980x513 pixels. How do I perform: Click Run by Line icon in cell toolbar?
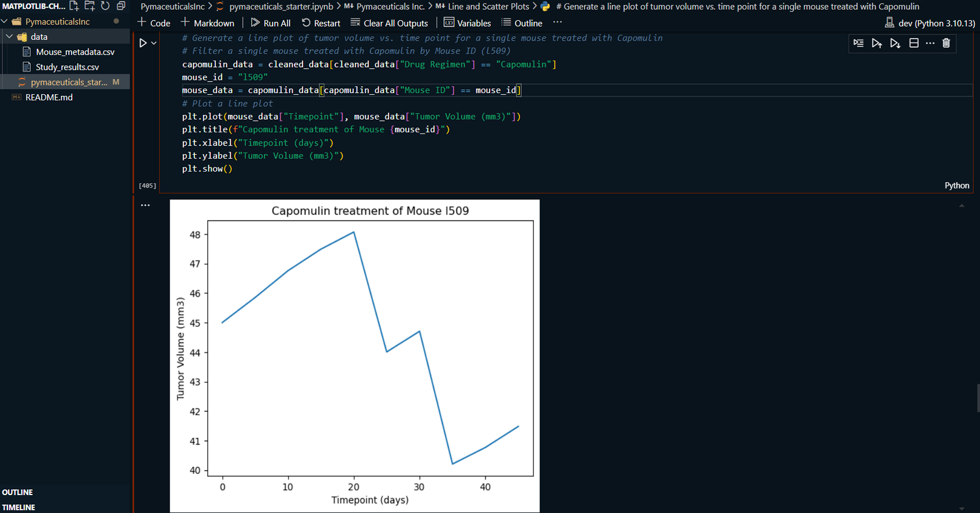858,43
